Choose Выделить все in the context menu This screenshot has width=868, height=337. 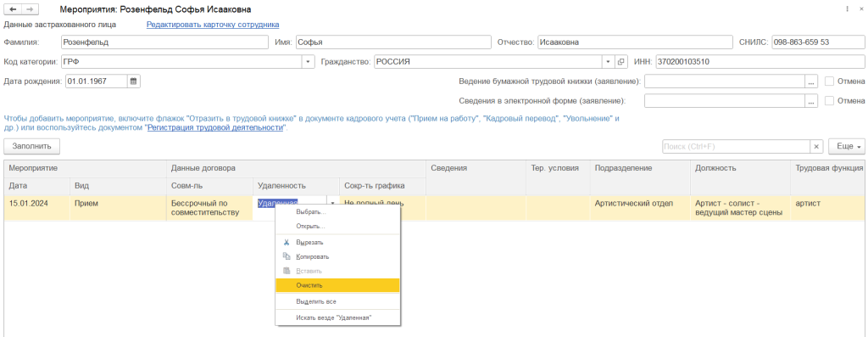click(x=337, y=301)
